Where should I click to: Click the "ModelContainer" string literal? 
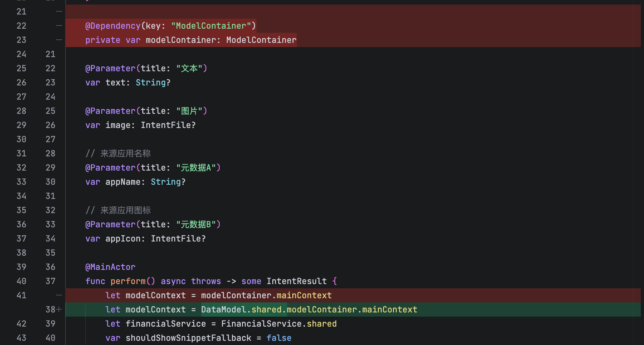click(x=211, y=26)
